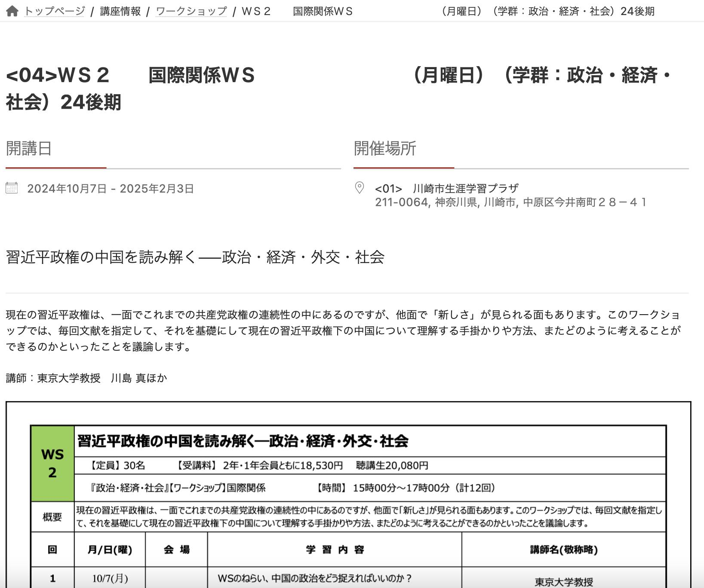Click the 会 場 column header
The height and width of the screenshot is (588, 704).
[176, 549]
